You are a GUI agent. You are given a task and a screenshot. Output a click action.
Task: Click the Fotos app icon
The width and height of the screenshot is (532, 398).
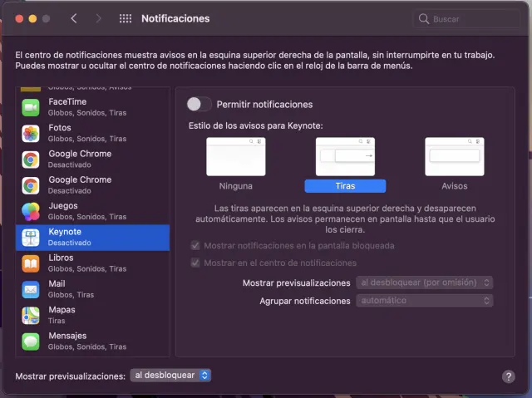point(31,133)
